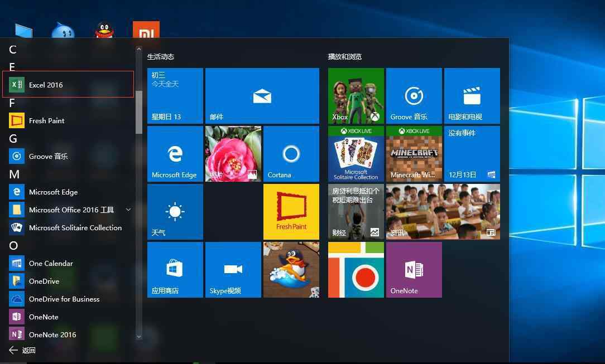Click the Microsoft Edge tile
605x364 pixels.
pyautogui.click(x=175, y=154)
